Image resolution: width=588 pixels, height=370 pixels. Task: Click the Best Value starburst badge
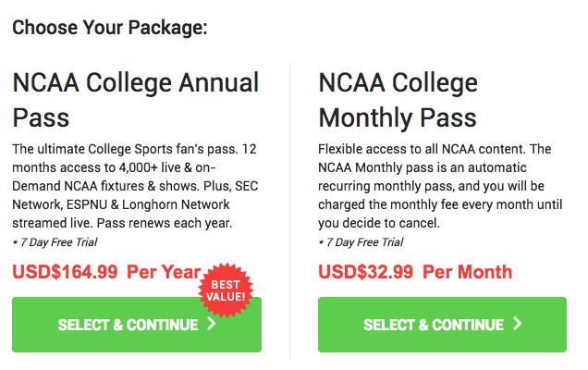[x=226, y=290]
